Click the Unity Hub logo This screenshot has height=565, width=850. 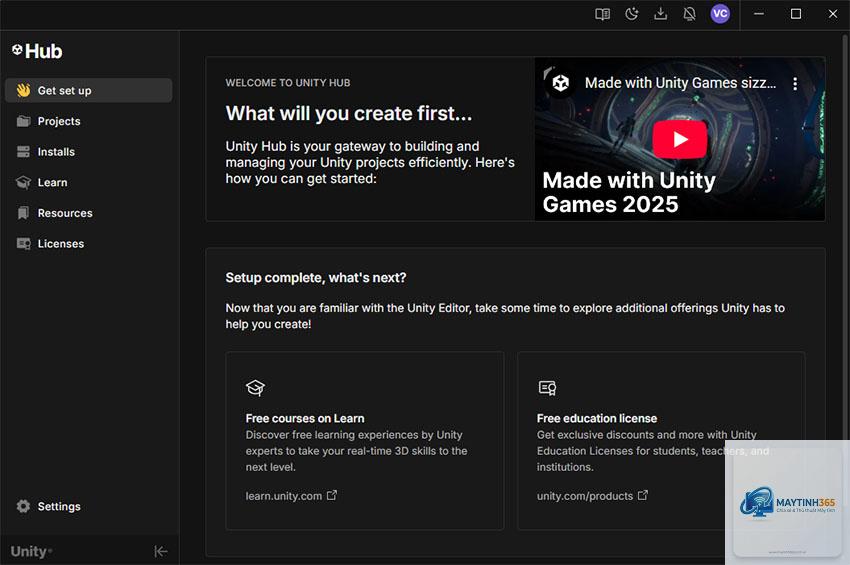click(37, 51)
